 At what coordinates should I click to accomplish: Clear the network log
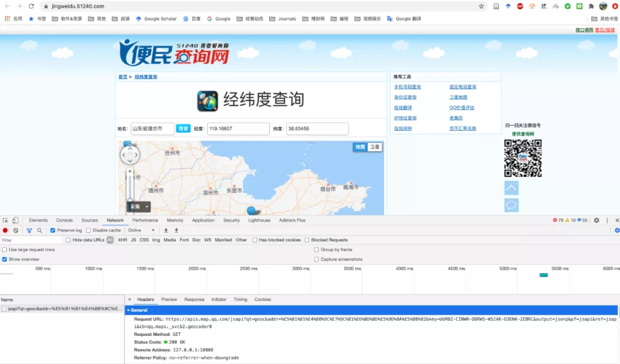(x=15, y=230)
